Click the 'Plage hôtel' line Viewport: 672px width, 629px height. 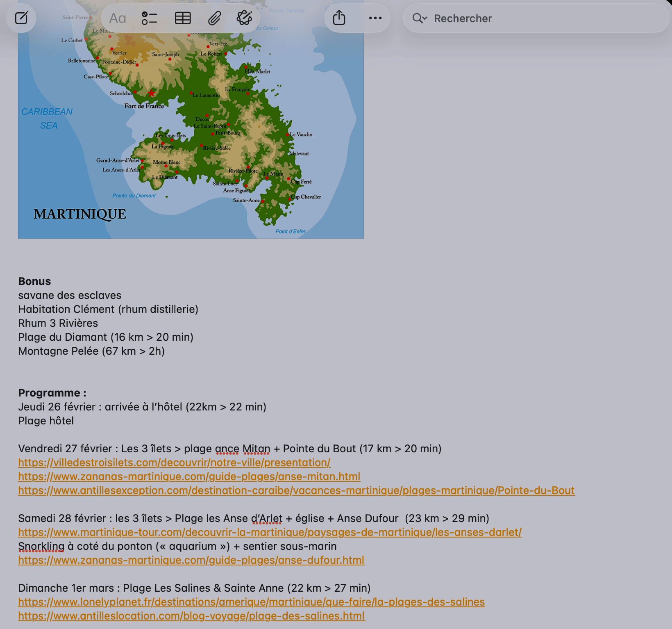(x=46, y=421)
